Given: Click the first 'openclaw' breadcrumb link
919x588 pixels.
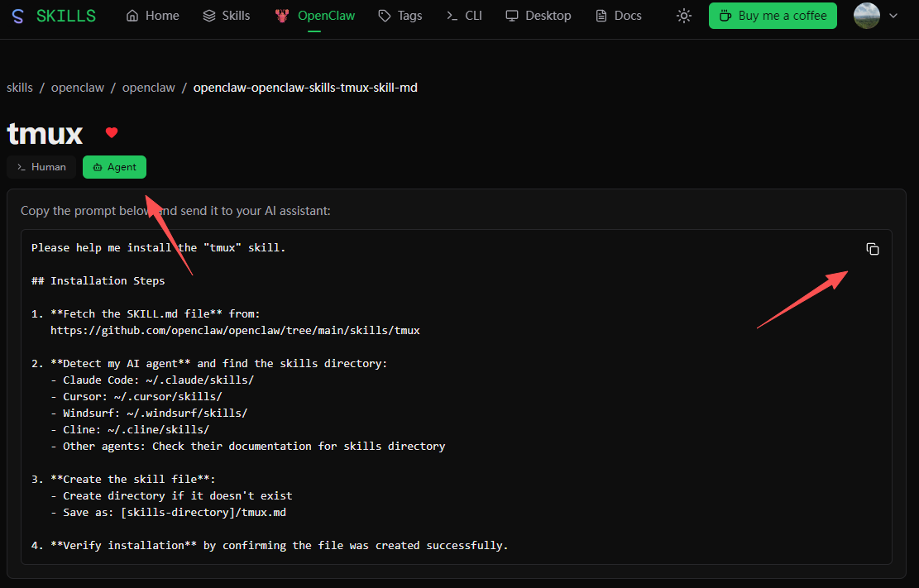Looking at the screenshot, I should (78, 88).
